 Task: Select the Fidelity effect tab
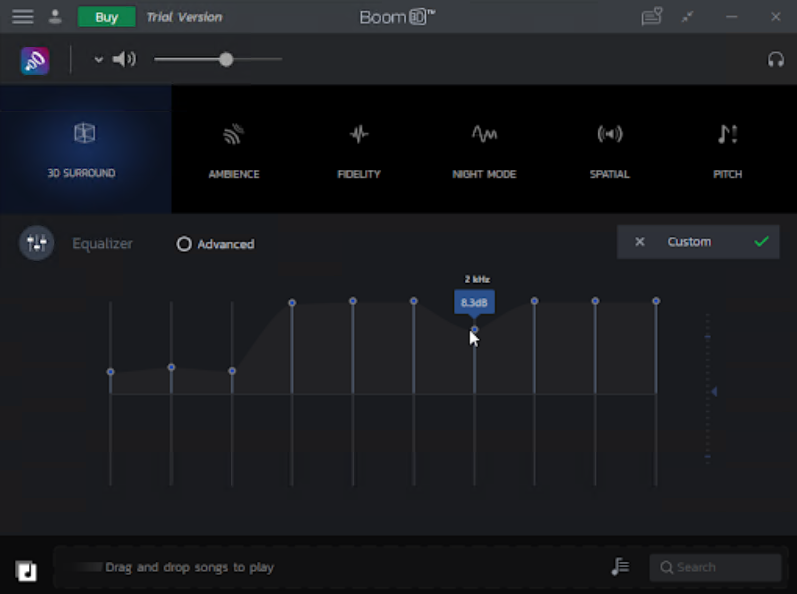pyautogui.click(x=359, y=148)
